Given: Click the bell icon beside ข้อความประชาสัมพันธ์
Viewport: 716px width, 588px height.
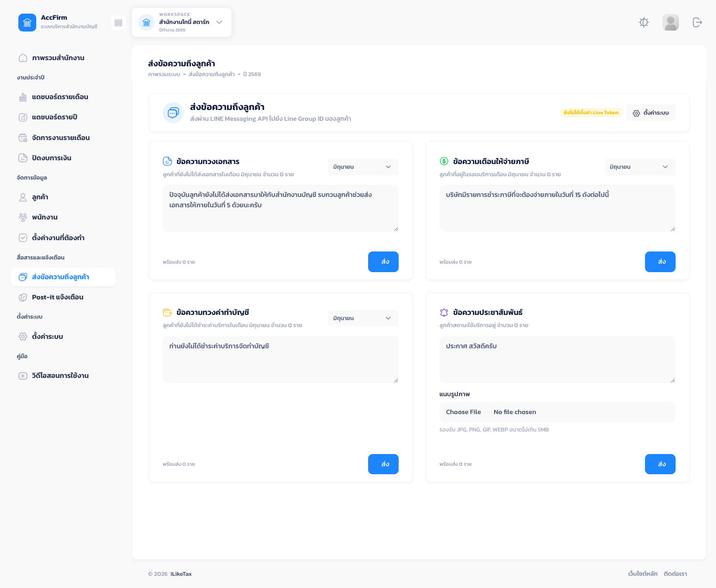Looking at the screenshot, I should tap(444, 312).
